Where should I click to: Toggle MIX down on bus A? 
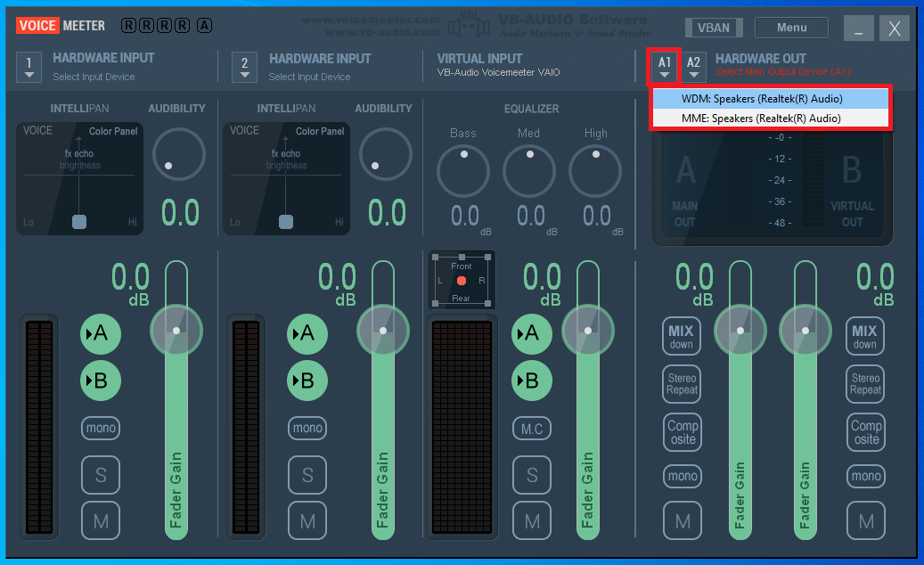tap(682, 336)
